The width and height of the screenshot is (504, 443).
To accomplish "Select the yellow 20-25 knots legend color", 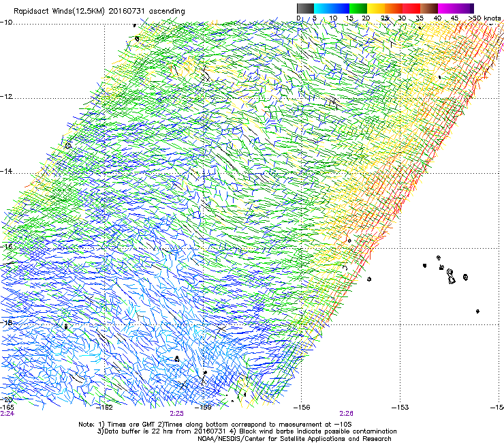I will pyautogui.click(x=376, y=8).
